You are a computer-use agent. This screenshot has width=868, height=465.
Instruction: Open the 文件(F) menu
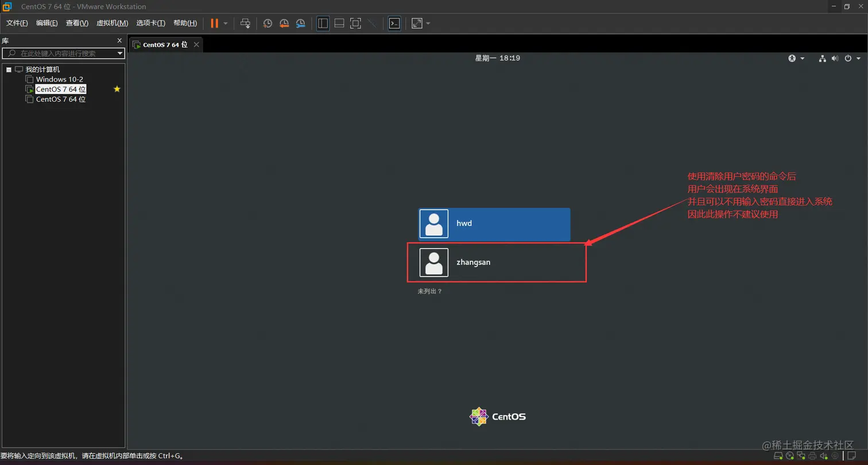point(17,23)
